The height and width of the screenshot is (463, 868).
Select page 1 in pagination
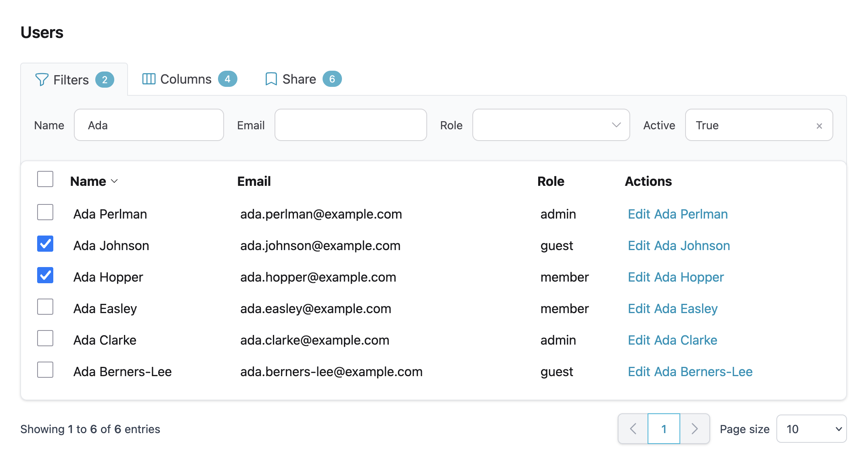click(x=664, y=429)
